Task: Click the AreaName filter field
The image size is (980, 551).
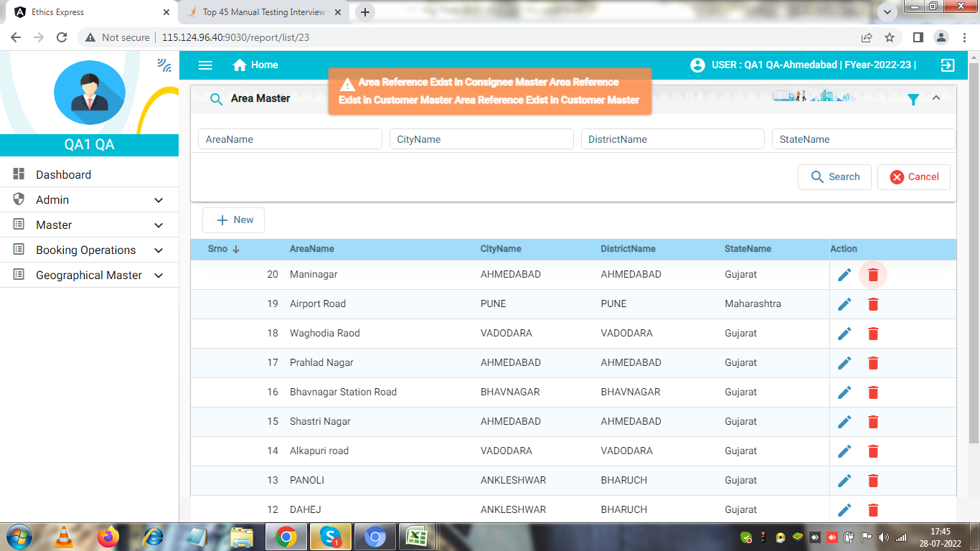Action: click(x=290, y=139)
